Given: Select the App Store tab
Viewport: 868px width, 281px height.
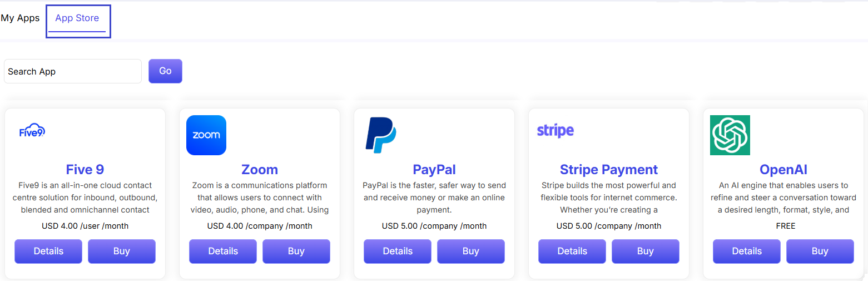Looking at the screenshot, I should pos(77,18).
